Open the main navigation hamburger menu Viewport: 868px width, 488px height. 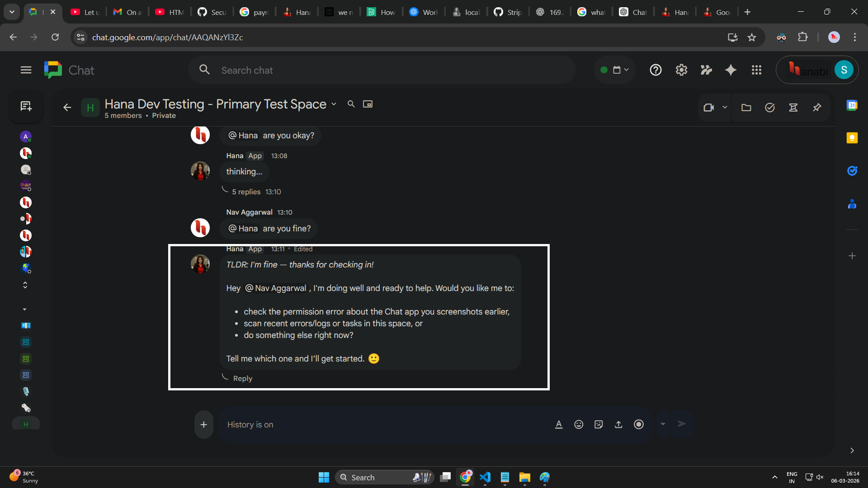pyautogui.click(x=26, y=70)
